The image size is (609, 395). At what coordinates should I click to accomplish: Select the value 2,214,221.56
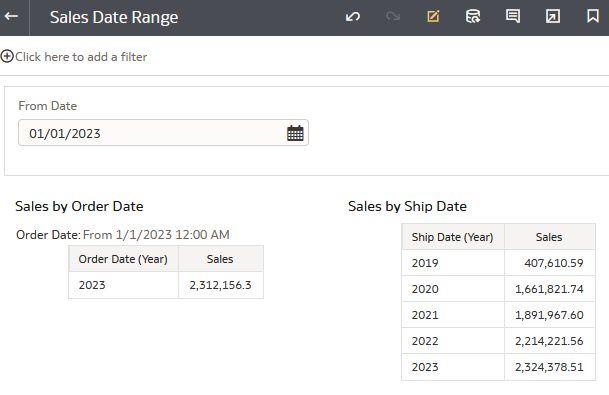pyautogui.click(x=549, y=341)
